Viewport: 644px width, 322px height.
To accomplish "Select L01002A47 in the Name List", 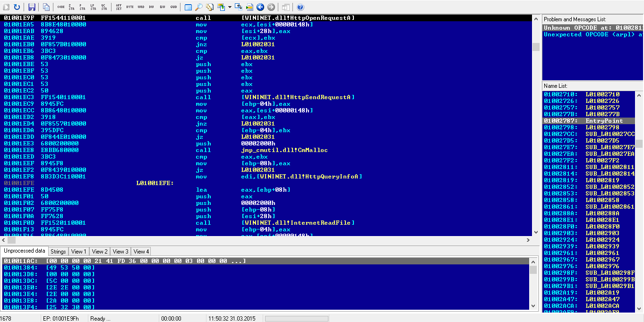I will [x=588, y=299].
